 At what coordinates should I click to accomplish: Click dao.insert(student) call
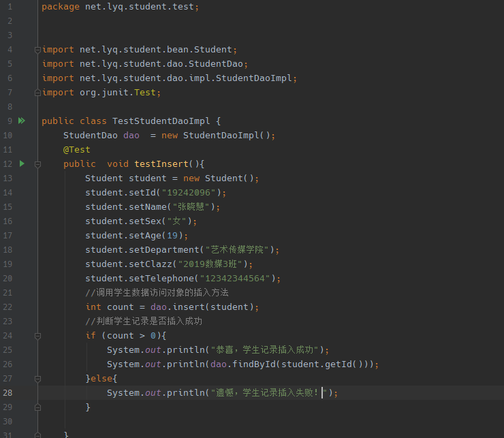click(202, 307)
